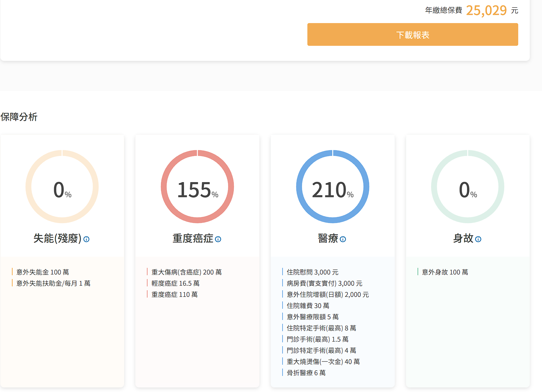Click the 意外失能金 100 萬 item

(43, 272)
